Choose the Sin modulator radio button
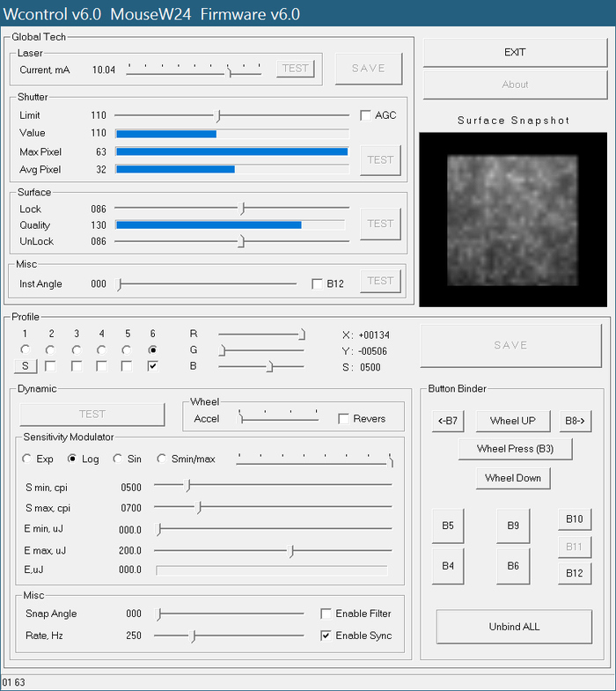The height and width of the screenshot is (691, 616). pos(117,459)
